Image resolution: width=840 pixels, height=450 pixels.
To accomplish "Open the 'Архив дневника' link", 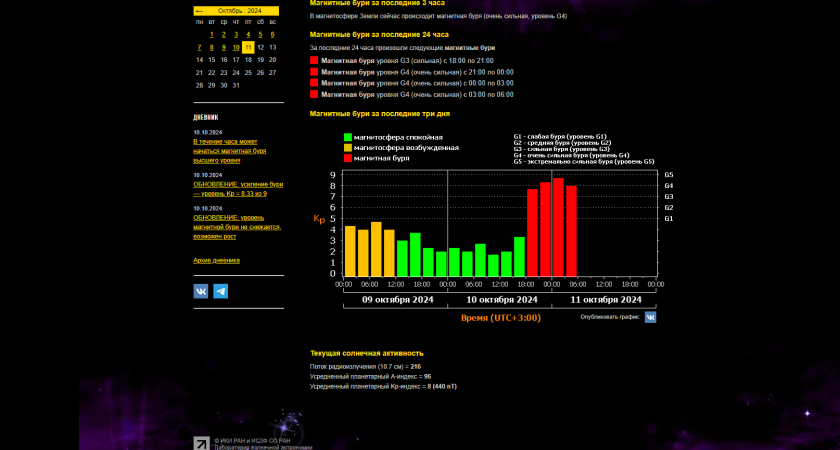I will (x=216, y=260).
